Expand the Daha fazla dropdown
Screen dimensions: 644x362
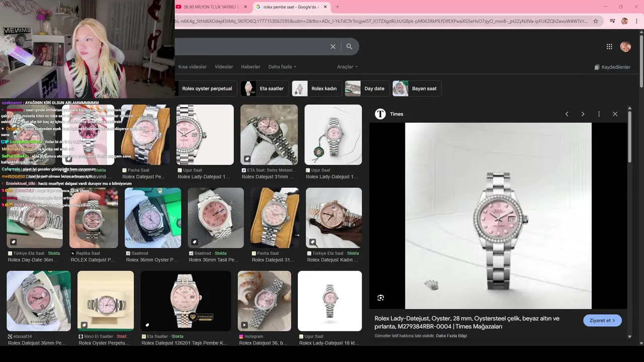pyautogui.click(x=282, y=67)
